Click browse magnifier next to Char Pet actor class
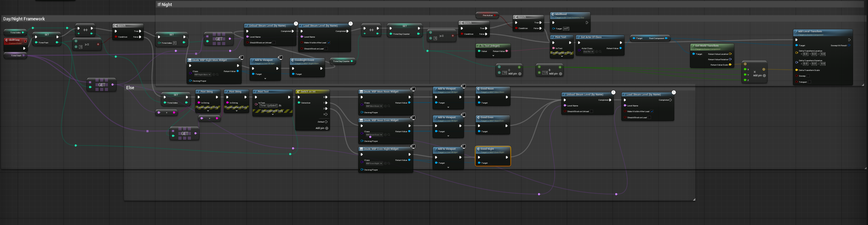 coord(600,52)
